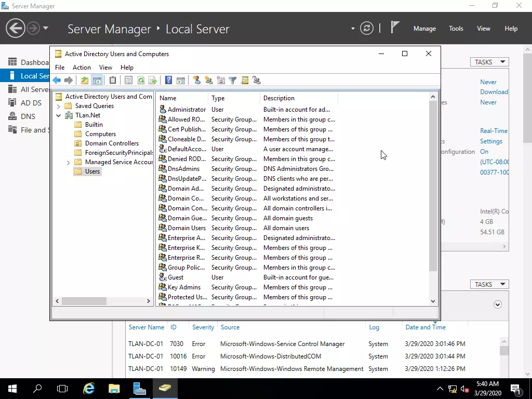This screenshot has width=532, height=399.
Task: Open the View menu in ADUC window
Action: point(105,68)
